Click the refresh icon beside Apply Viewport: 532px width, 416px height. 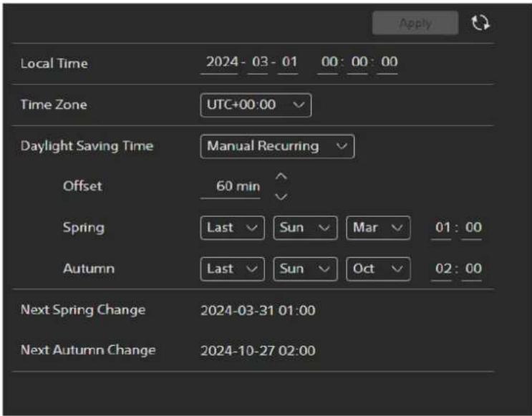point(480,23)
